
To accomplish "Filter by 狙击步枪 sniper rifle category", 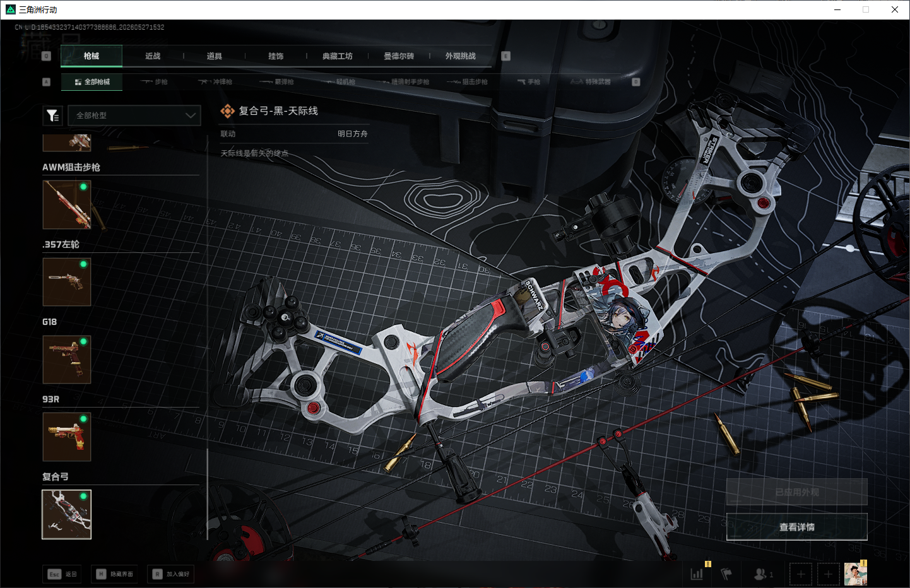I will (468, 82).
